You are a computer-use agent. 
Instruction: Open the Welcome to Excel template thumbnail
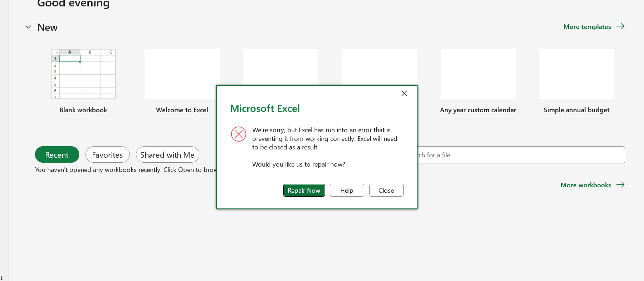[x=182, y=74]
